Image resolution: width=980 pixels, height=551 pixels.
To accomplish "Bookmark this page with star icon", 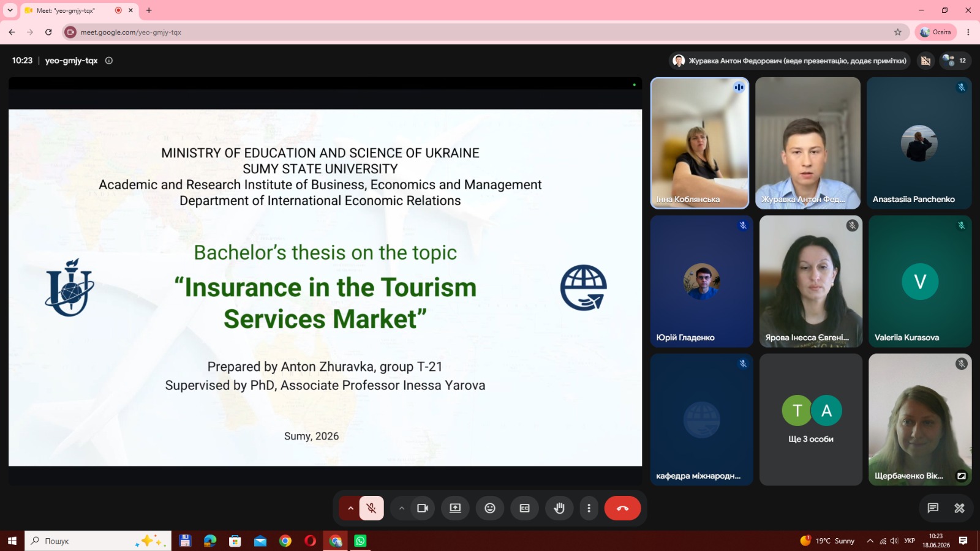I will click(898, 32).
